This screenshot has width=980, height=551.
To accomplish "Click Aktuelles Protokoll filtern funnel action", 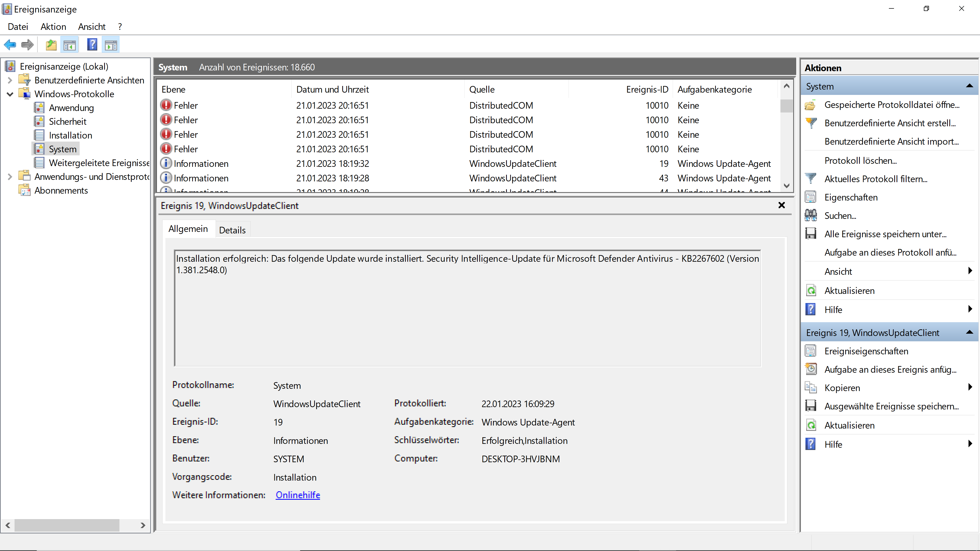I will click(x=875, y=179).
